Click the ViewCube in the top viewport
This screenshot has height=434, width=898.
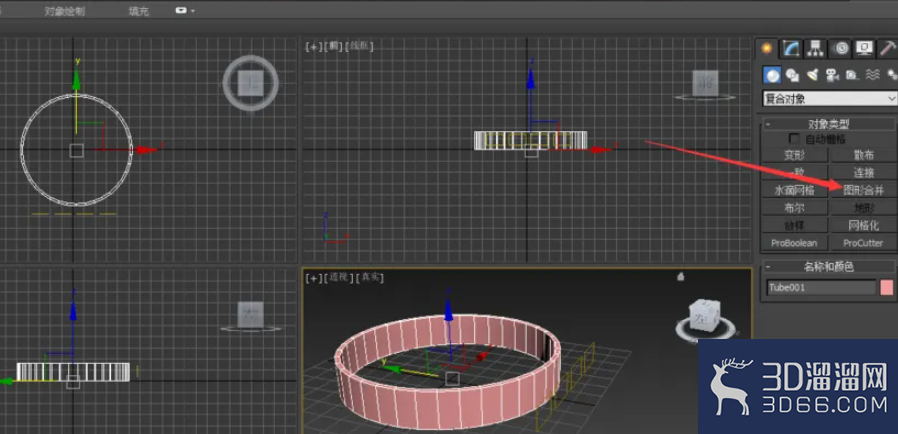coord(250,83)
